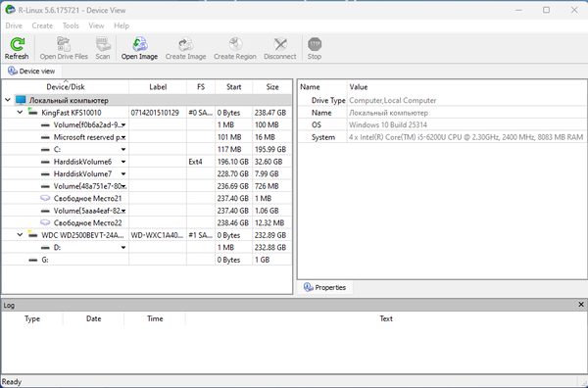
Task: Click the Disconnect toolbar icon
Action: click(280, 44)
